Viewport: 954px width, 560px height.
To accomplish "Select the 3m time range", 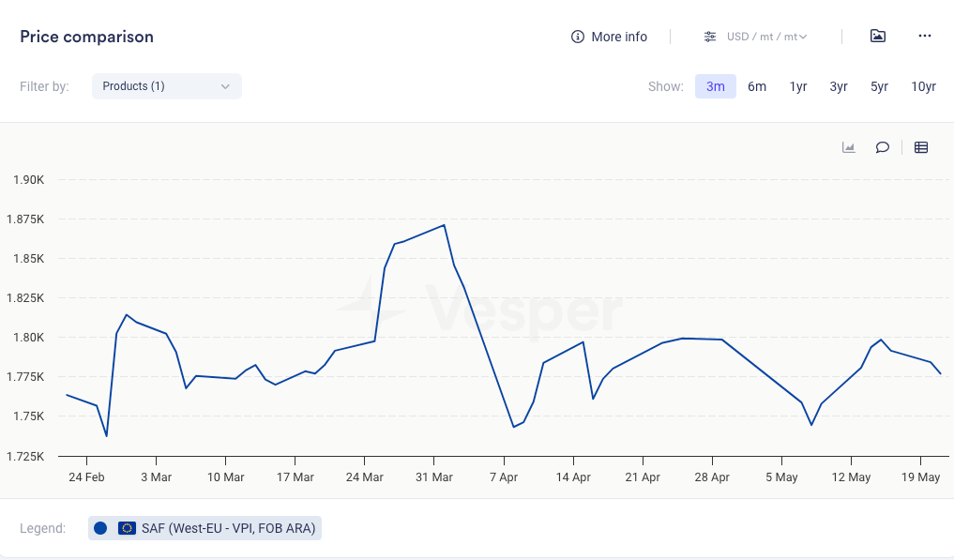I will coord(715,86).
